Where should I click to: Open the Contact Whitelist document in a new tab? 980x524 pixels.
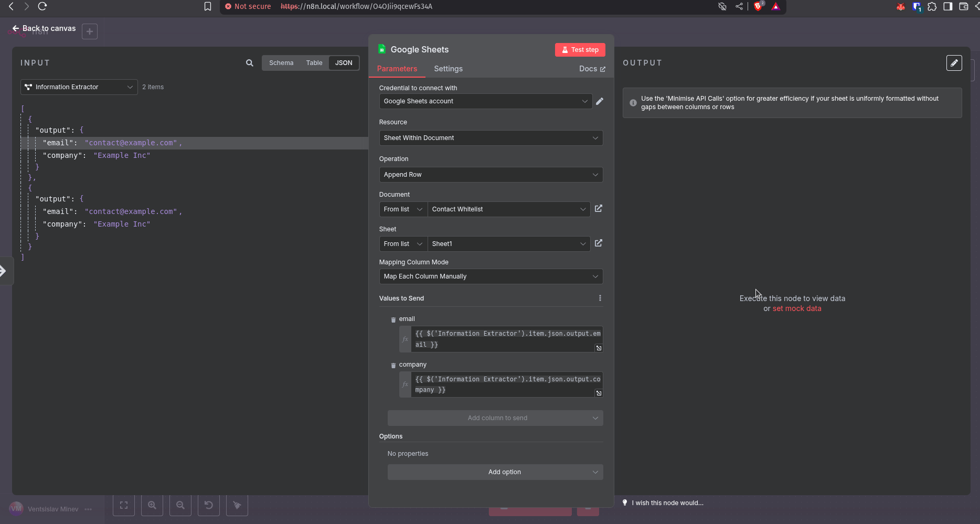pos(599,209)
